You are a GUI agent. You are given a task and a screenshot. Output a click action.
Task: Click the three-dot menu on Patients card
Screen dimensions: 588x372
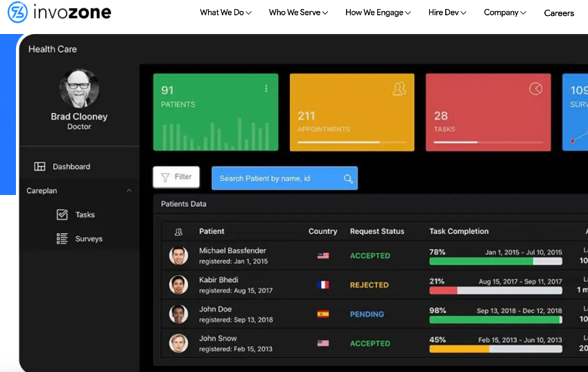[266, 89]
